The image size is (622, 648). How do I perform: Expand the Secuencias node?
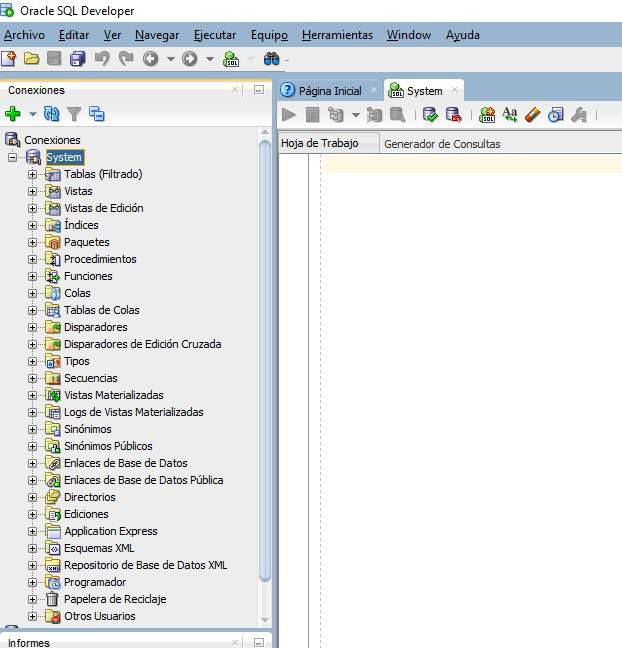coord(32,378)
